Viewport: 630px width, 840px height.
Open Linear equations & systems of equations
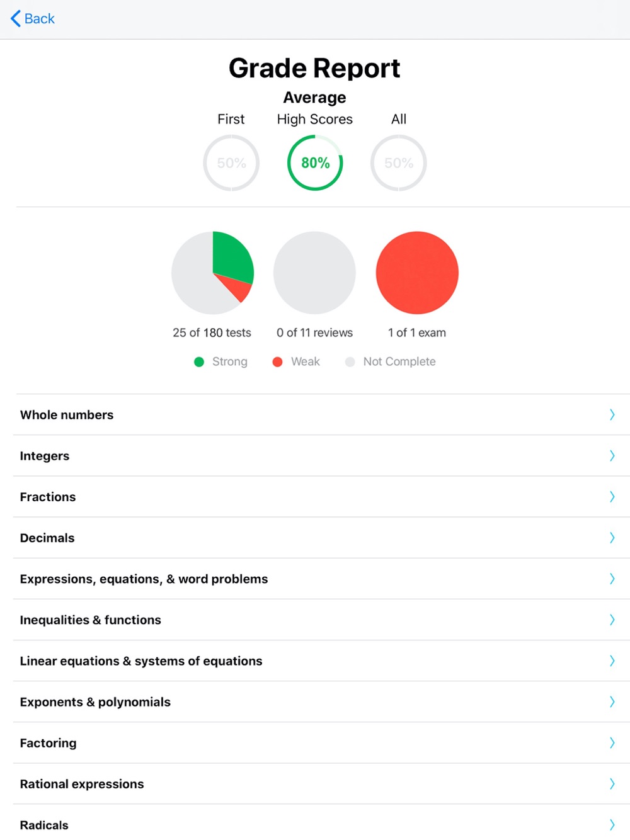coord(321,661)
